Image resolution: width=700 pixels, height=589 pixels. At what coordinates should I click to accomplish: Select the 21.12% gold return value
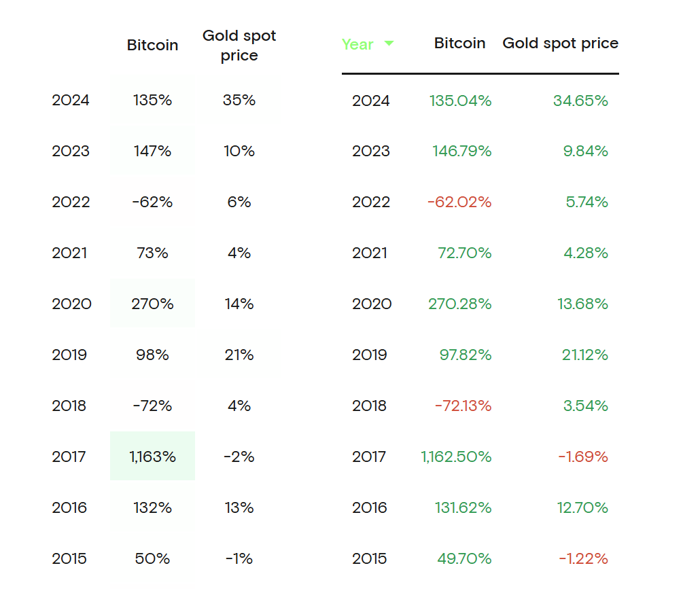click(x=584, y=355)
